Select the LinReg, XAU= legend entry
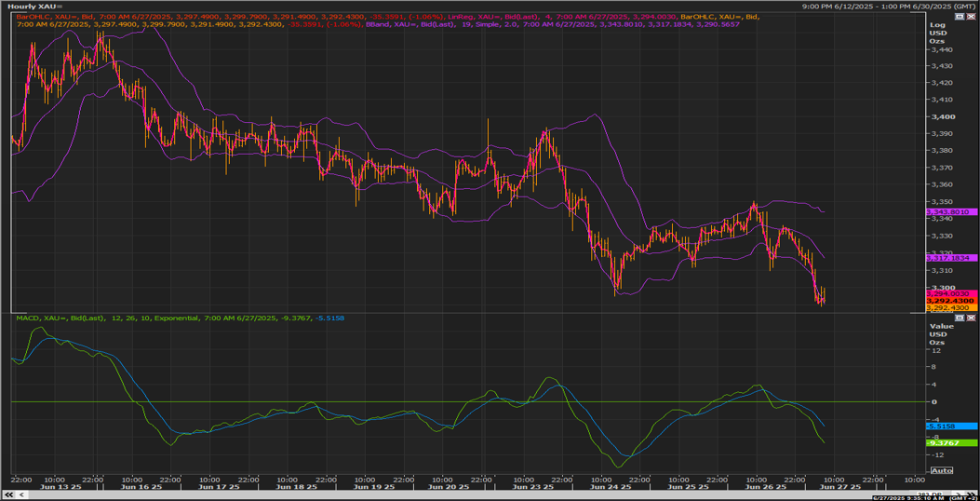 (x=562, y=16)
